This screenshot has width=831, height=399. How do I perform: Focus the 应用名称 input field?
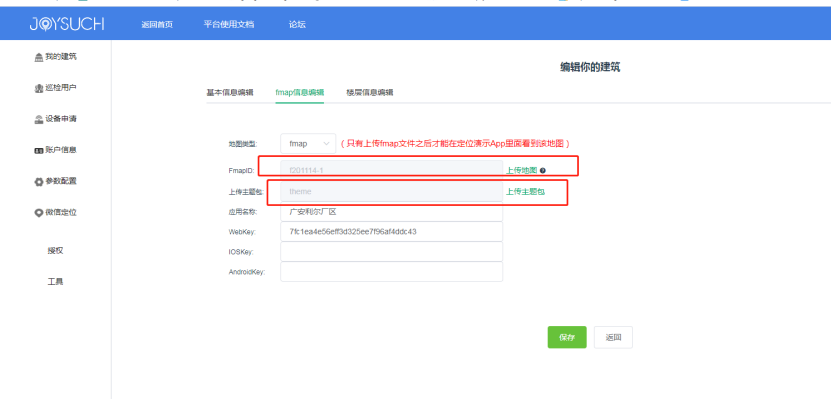click(x=392, y=211)
